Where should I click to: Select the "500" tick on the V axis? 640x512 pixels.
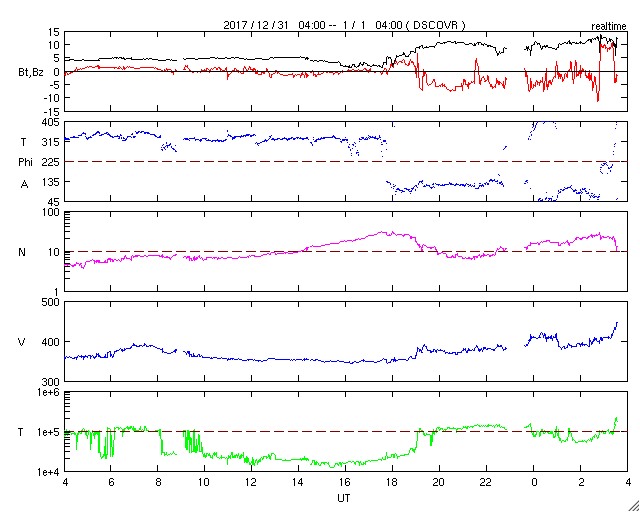pos(52,302)
